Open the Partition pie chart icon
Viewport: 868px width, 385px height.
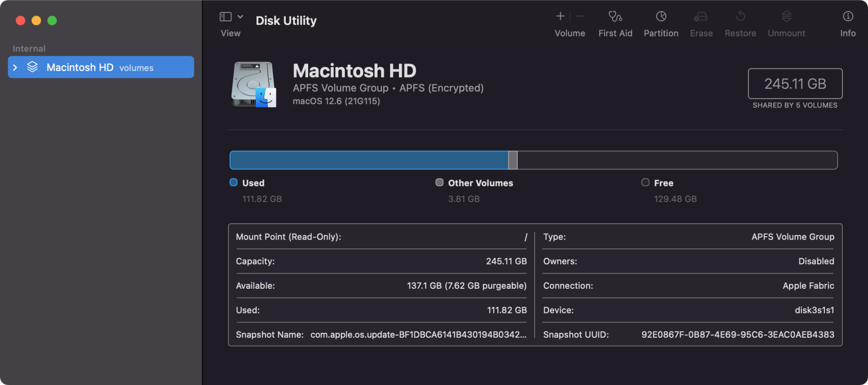pos(661,16)
